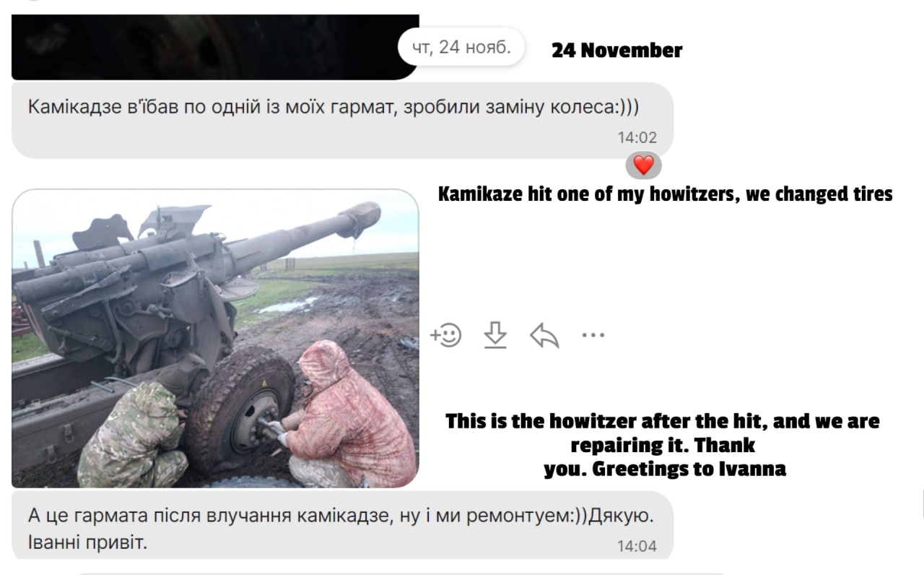Click the 14:02 timestamp
This screenshot has height=575, width=924.
[637, 137]
